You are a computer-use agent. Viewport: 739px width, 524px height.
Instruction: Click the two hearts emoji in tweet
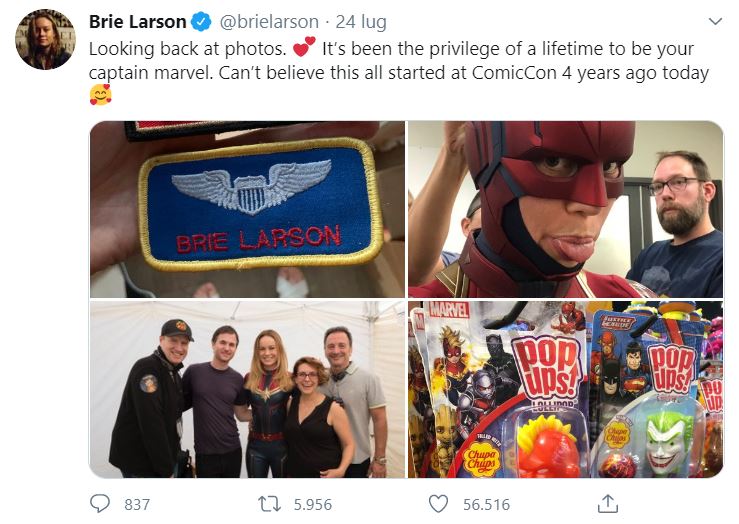304,47
